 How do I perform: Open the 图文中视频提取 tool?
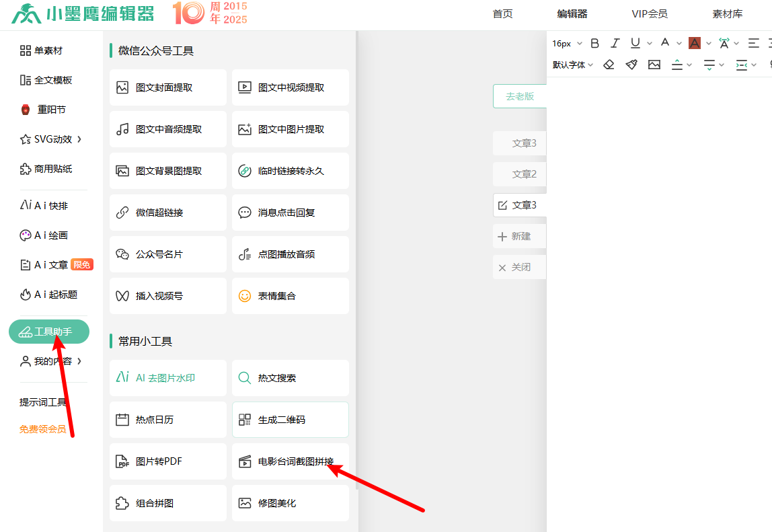pos(290,87)
